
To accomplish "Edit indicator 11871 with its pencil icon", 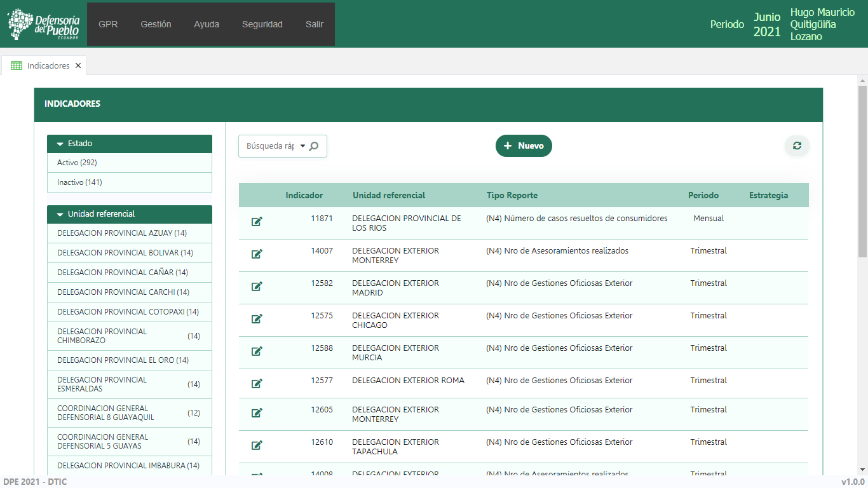I will (x=257, y=222).
